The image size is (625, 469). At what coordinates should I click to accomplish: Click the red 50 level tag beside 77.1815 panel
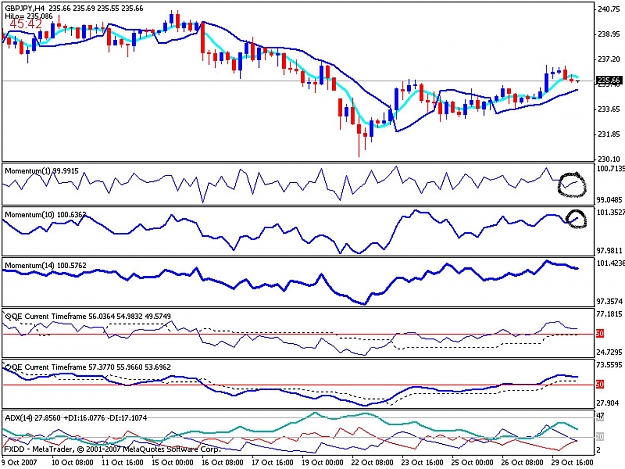point(600,334)
